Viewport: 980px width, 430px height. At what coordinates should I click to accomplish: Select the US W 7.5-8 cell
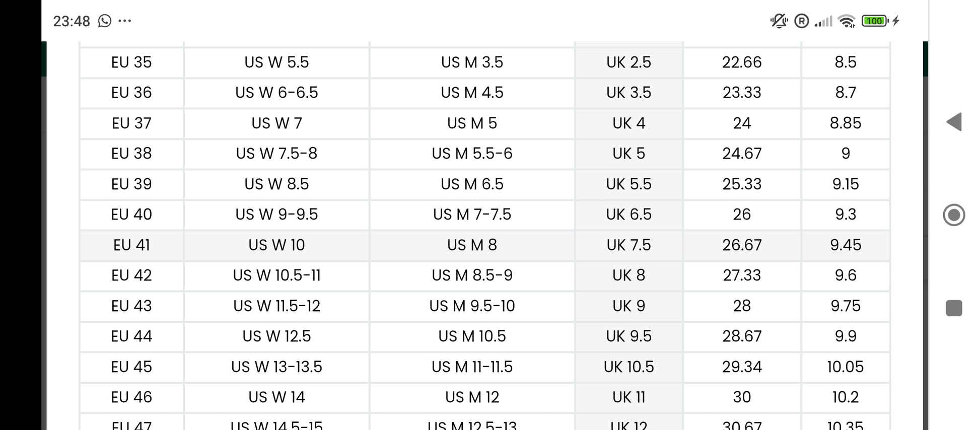point(276,154)
